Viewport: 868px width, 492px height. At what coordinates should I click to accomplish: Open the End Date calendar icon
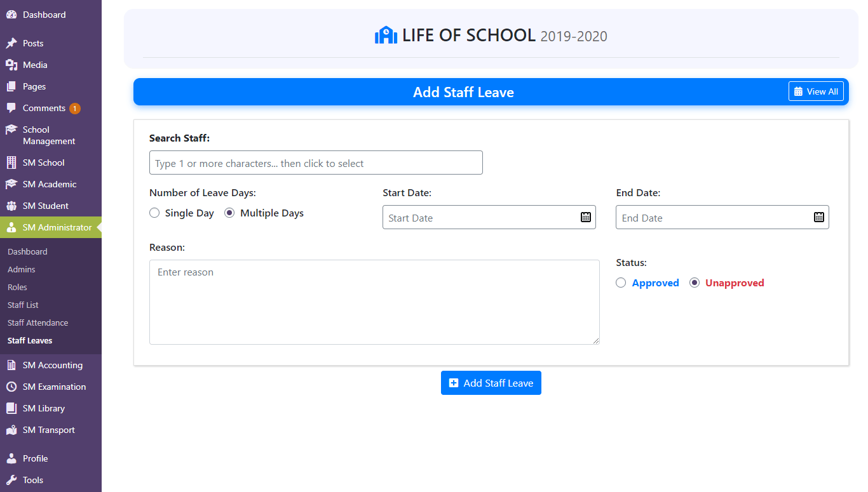(818, 217)
